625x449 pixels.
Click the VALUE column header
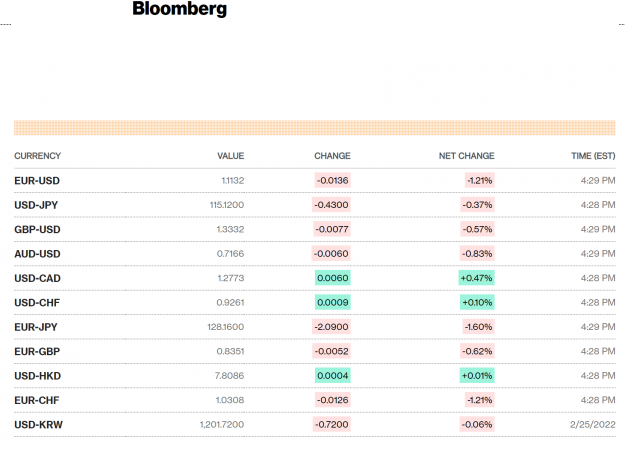coord(230,156)
